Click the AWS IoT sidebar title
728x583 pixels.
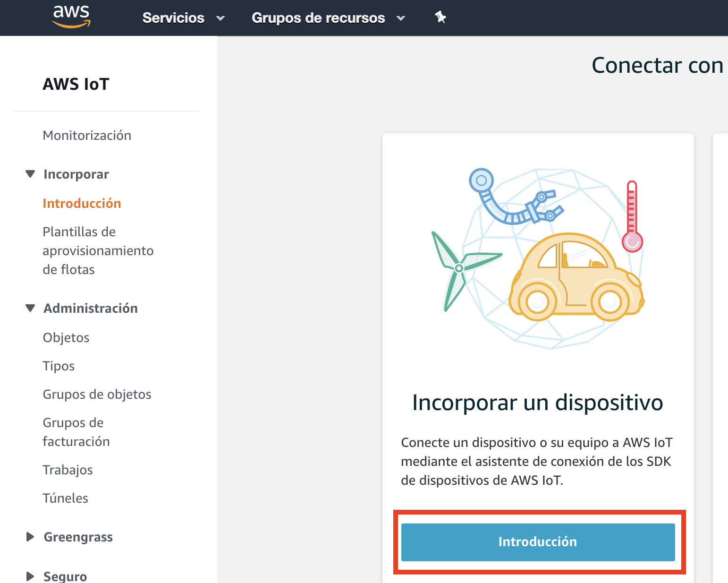coord(76,84)
